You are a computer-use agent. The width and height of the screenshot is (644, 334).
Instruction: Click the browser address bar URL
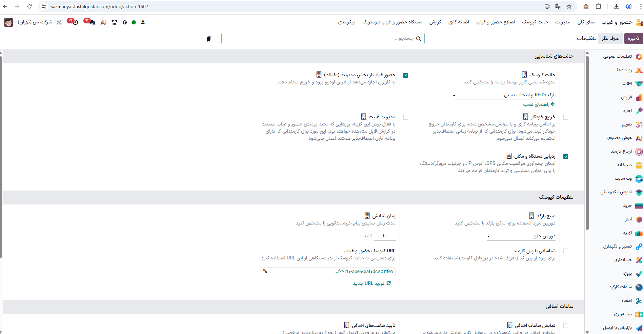(x=99, y=6)
